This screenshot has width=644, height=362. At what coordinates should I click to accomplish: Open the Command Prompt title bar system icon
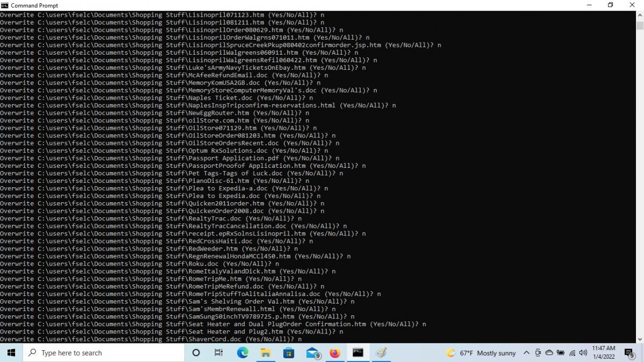click(x=5, y=5)
